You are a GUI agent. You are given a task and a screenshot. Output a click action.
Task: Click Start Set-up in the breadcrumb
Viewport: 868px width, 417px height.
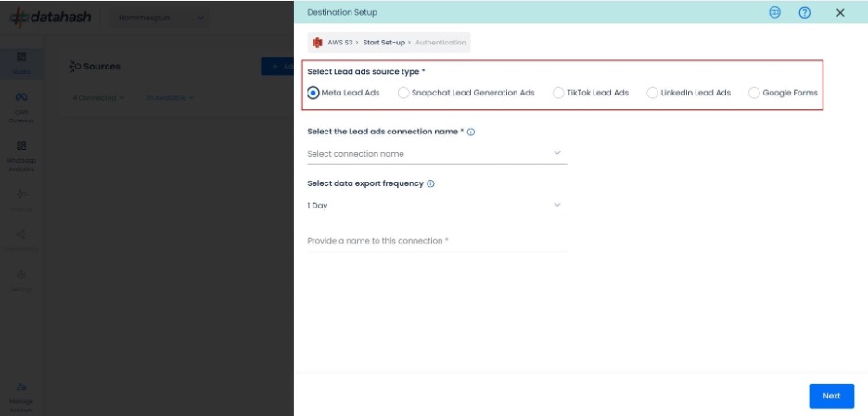point(384,43)
